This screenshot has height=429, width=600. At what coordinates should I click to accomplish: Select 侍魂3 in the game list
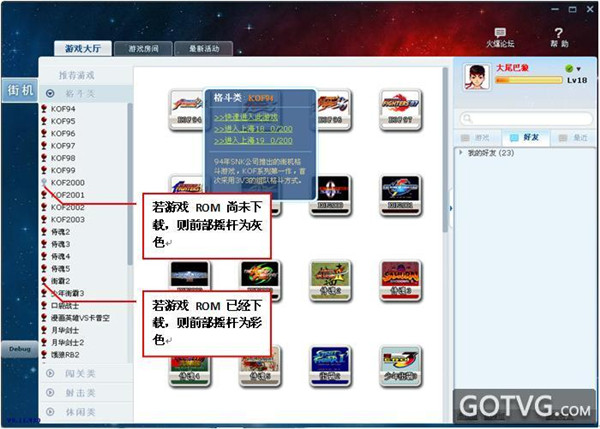click(x=60, y=244)
